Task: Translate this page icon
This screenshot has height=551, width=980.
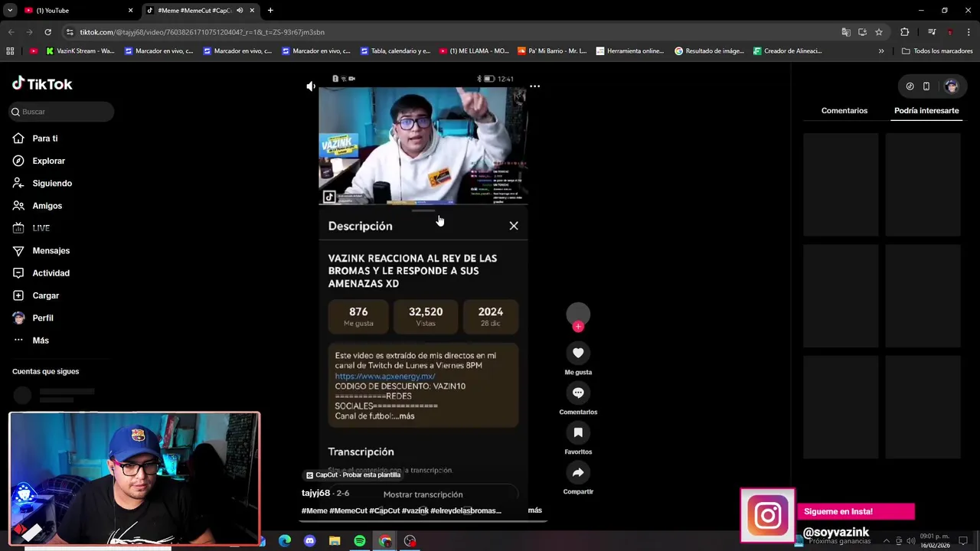Action: pyautogui.click(x=846, y=32)
